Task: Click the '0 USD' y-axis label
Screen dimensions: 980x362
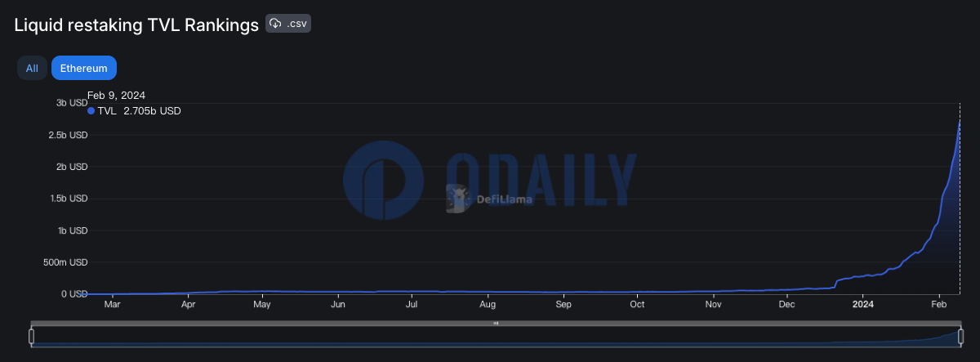Action: click(73, 294)
